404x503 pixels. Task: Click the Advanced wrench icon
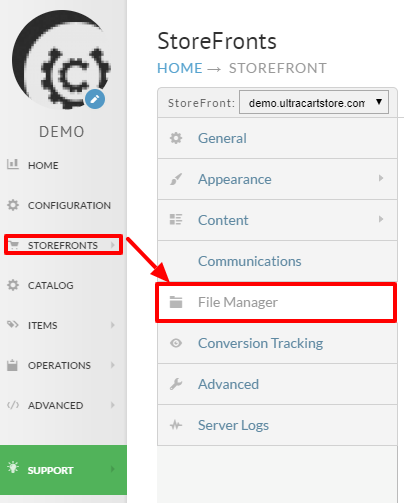point(176,384)
